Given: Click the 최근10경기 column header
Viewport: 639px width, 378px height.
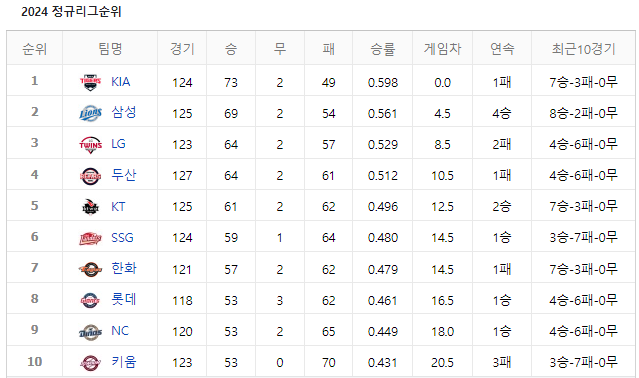Looking at the screenshot, I should tap(583, 49).
